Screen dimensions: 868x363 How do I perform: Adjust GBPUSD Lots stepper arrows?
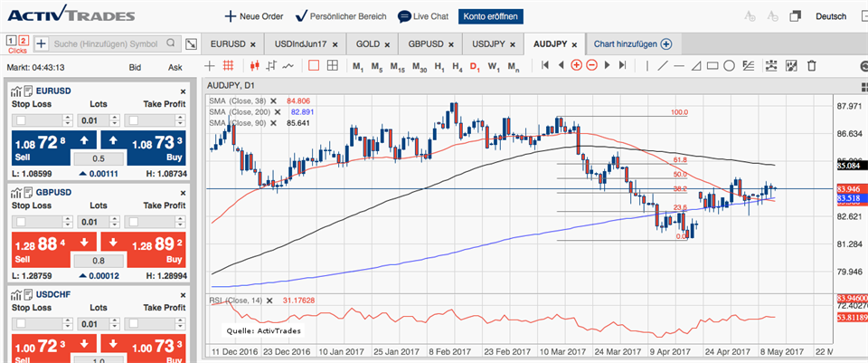[114, 222]
